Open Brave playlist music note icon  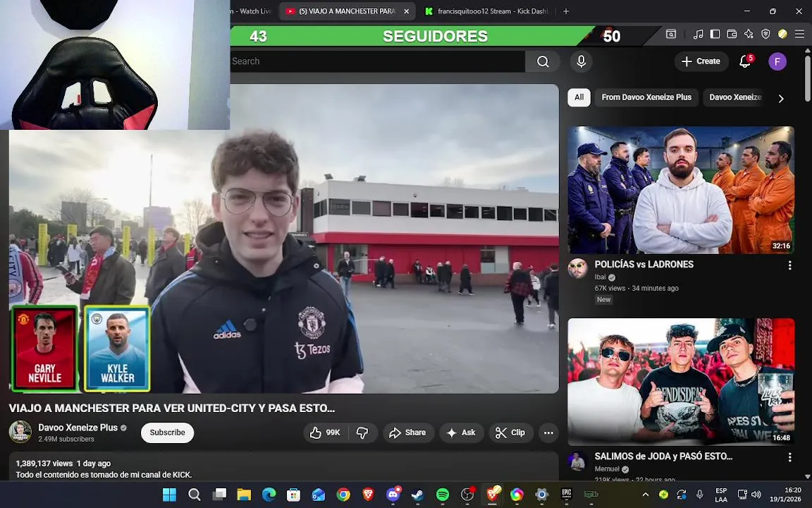click(698, 34)
